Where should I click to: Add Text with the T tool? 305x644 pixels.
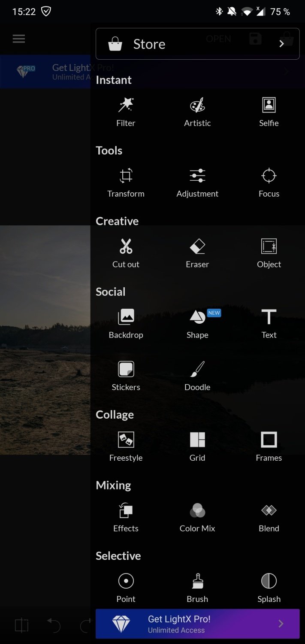(269, 324)
